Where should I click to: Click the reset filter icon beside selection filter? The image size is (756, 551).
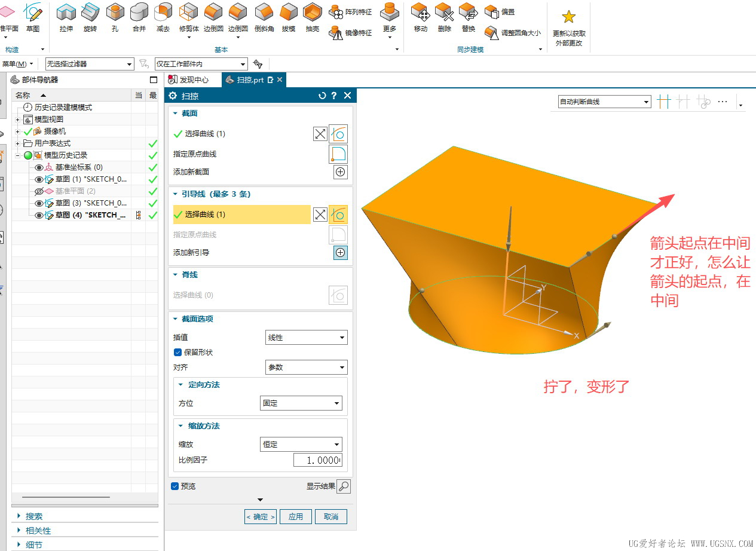pos(143,64)
